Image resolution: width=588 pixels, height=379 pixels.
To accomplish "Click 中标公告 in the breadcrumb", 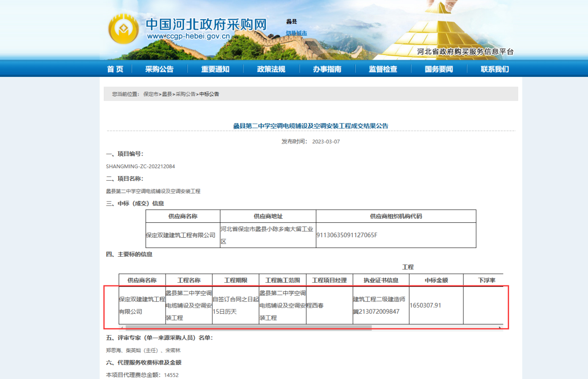I will click(209, 94).
